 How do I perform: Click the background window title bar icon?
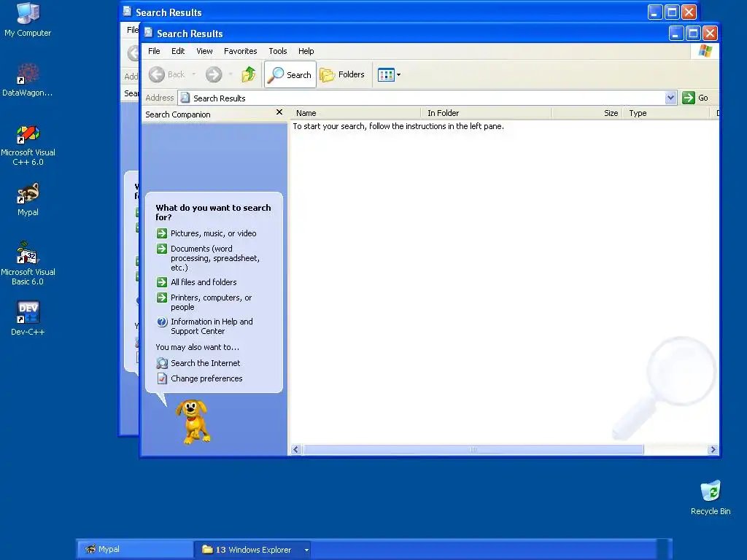(x=127, y=12)
